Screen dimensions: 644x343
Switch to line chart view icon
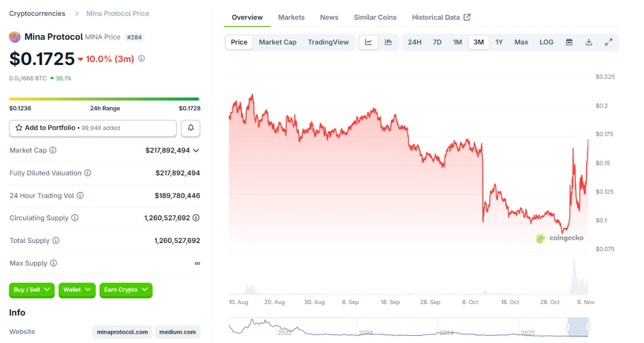click(x=368, y=42)
